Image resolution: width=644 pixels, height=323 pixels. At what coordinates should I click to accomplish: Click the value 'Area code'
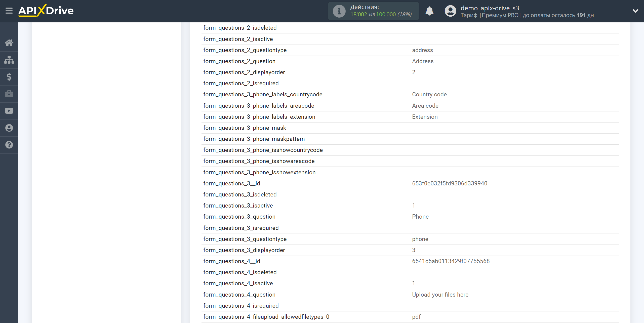425,106
